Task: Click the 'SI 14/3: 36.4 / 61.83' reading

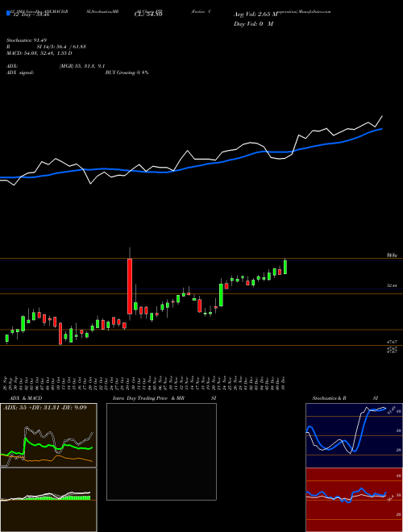Action: [61, 47]
